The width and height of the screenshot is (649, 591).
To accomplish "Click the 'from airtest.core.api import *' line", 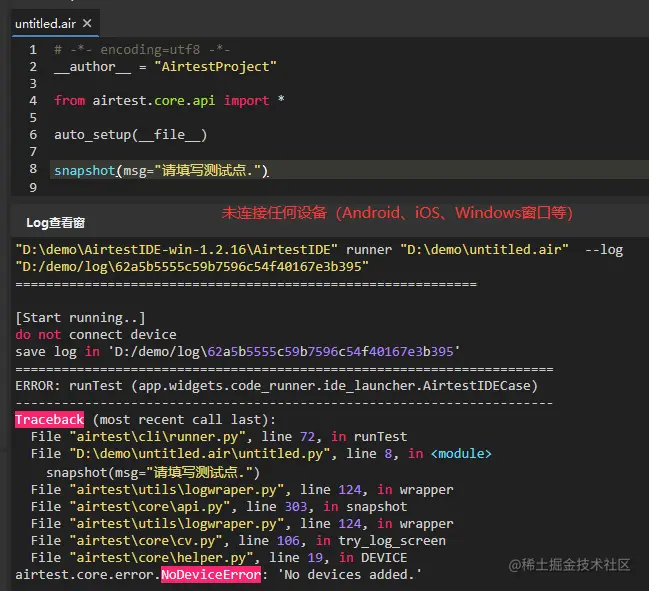I will pos(169,101).
